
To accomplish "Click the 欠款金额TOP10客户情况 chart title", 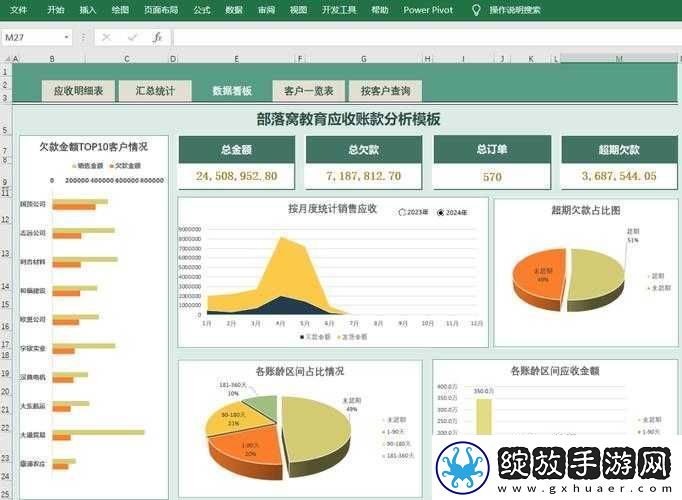I will click(94, 147).
